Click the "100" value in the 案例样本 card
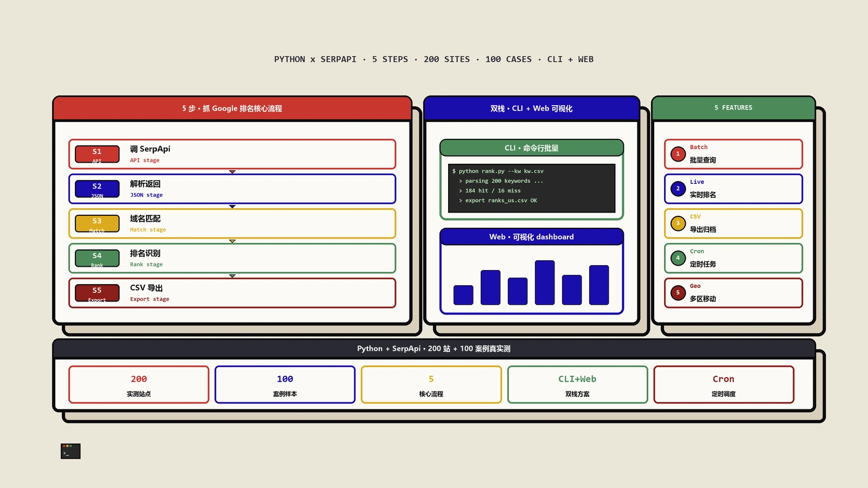Screen dimensions: 868x488 [x=285, y=379]
